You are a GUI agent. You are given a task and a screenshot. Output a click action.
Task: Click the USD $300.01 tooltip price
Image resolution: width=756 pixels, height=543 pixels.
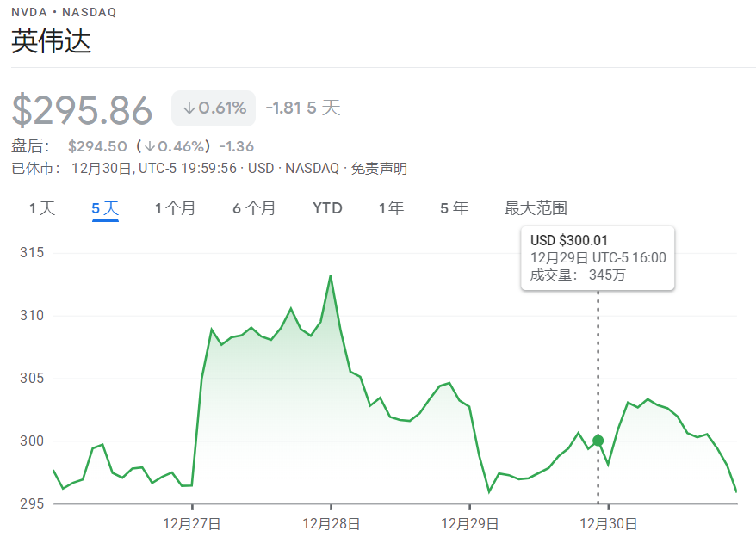[569, 240]
